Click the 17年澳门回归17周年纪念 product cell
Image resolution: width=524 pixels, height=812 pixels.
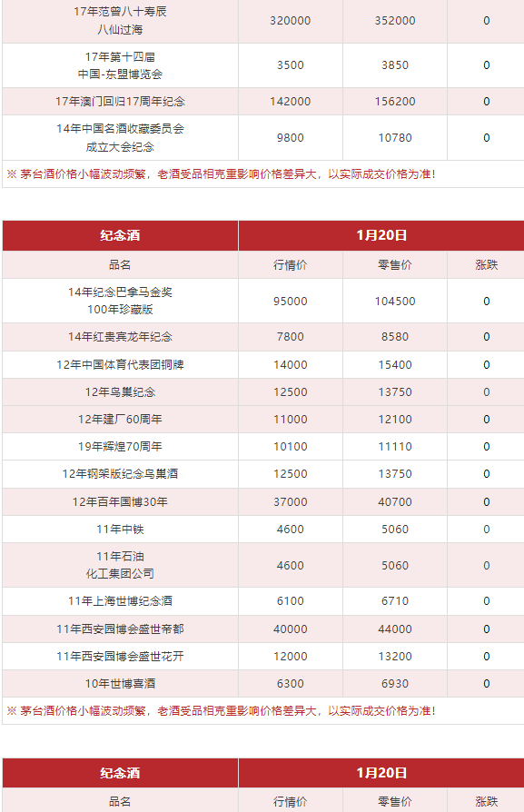tap(120, 102)
